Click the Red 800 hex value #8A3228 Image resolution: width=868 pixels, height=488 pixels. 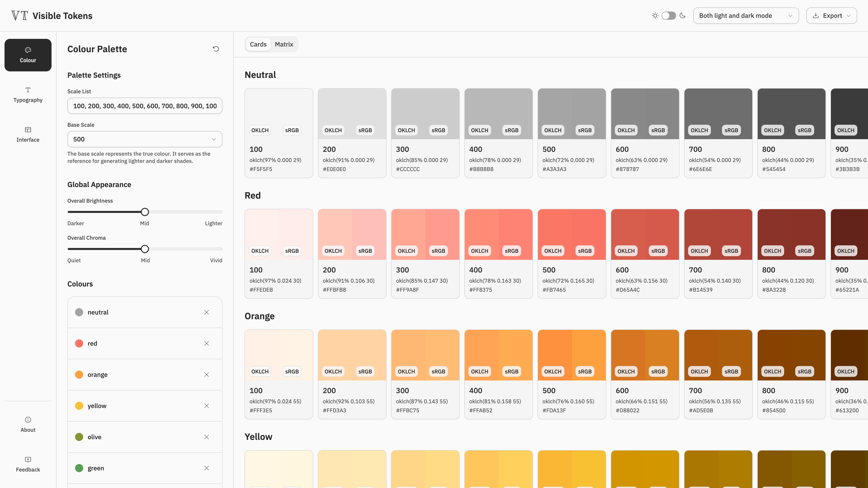tap(774, 290)
